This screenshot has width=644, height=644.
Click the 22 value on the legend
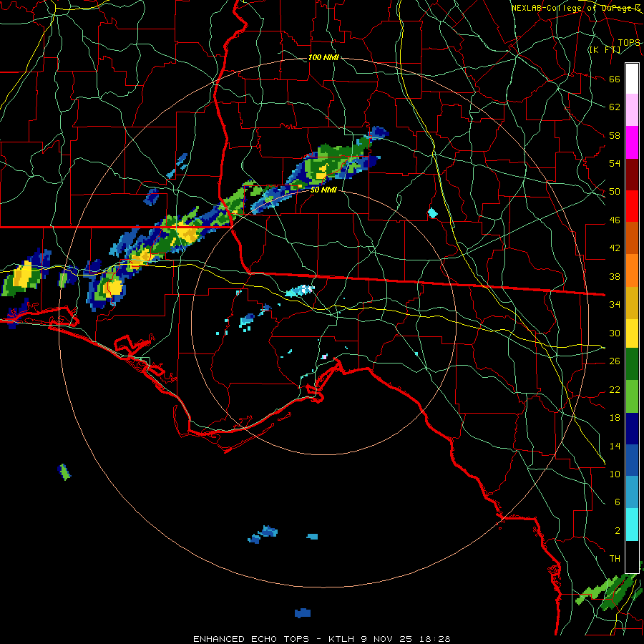(615, 389)
